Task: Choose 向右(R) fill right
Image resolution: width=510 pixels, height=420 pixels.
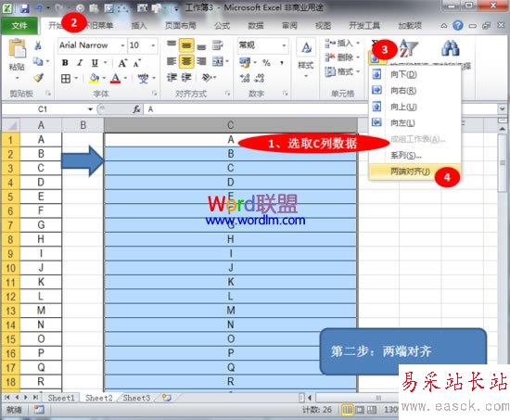Action: pyautogui.click(x=415, y=91)
